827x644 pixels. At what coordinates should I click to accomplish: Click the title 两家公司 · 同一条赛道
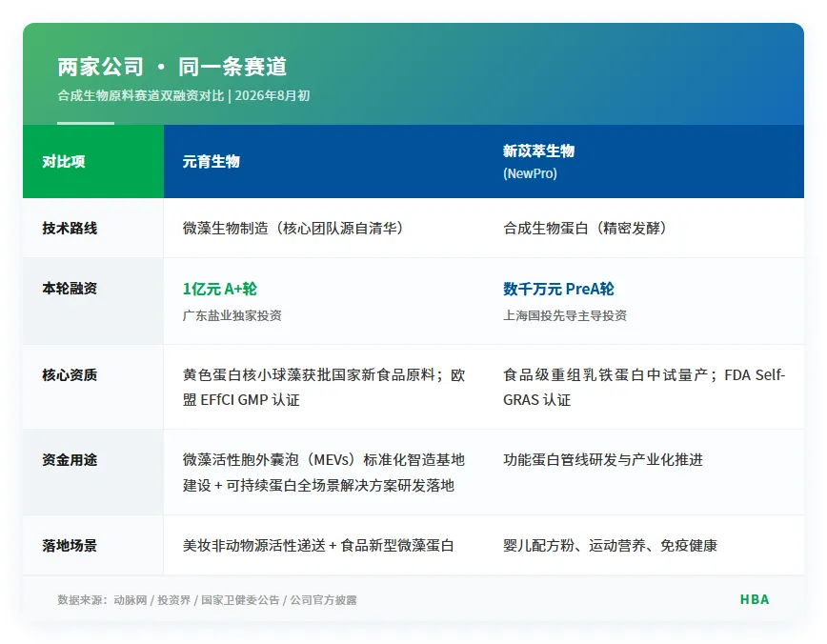coord(171,67)
